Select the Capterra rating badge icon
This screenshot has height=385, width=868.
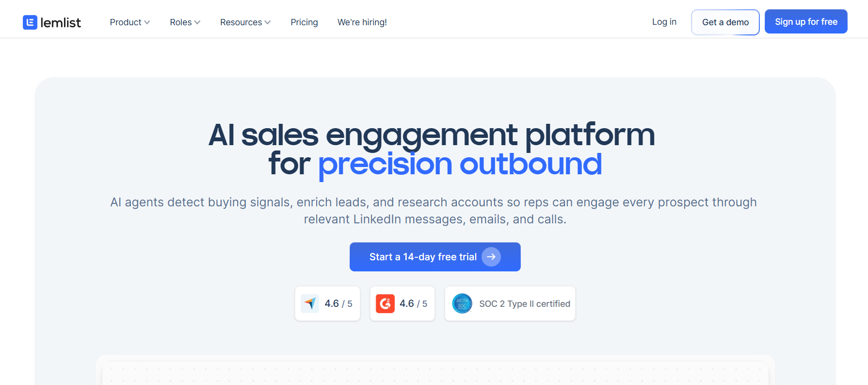click(310, 303)
